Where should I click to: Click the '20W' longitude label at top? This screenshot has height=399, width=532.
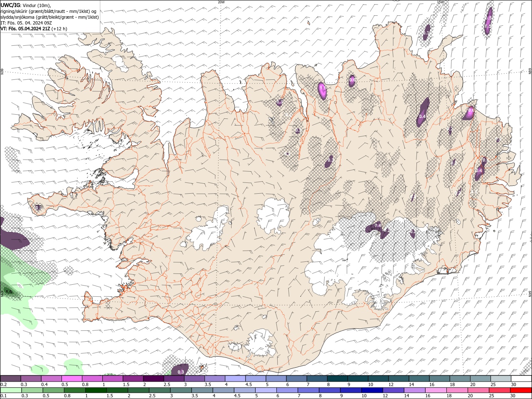pyautogui.click(x=221, y=2)
